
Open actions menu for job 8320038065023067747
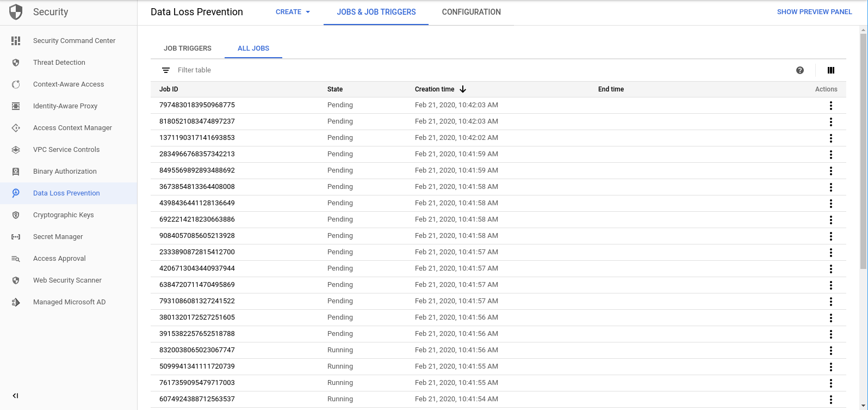pos(830,351)
